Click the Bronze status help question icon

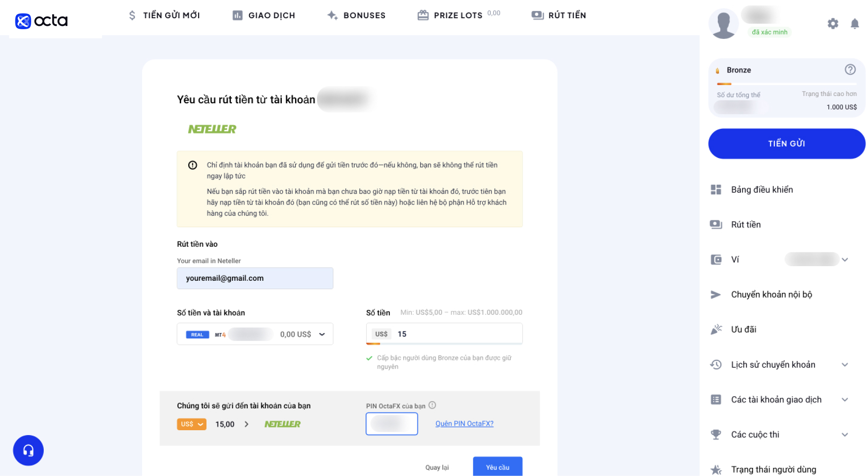coord(850,70)
